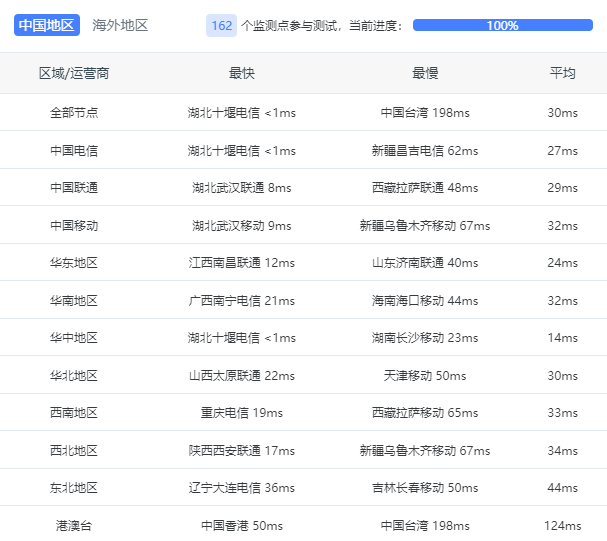Click 海南海口移动 44ms cell

point(425,301)
